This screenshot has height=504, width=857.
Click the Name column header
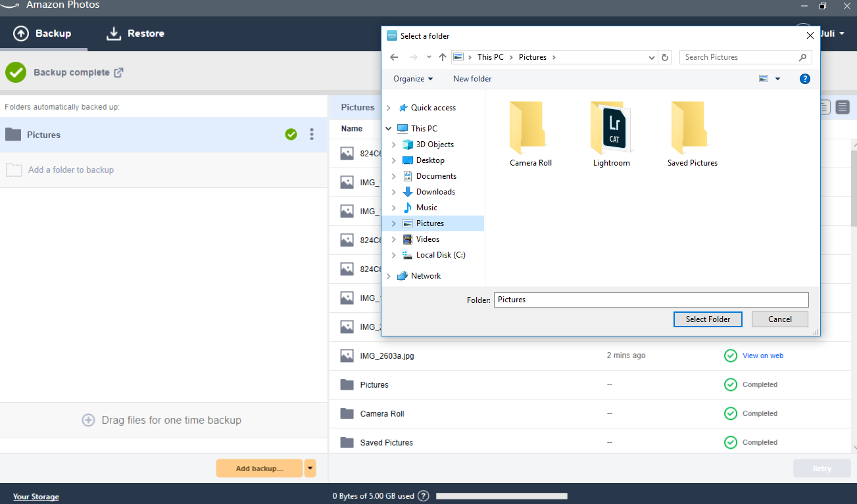coord(352,129)
